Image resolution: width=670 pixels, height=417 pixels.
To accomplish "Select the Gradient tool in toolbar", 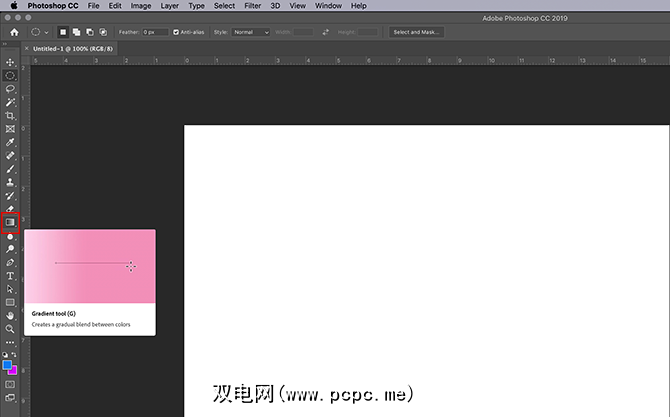I will point(10,222).
